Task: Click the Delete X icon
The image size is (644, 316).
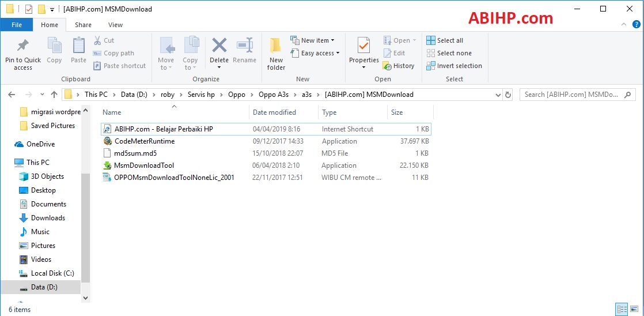Action: pos(219,45)
